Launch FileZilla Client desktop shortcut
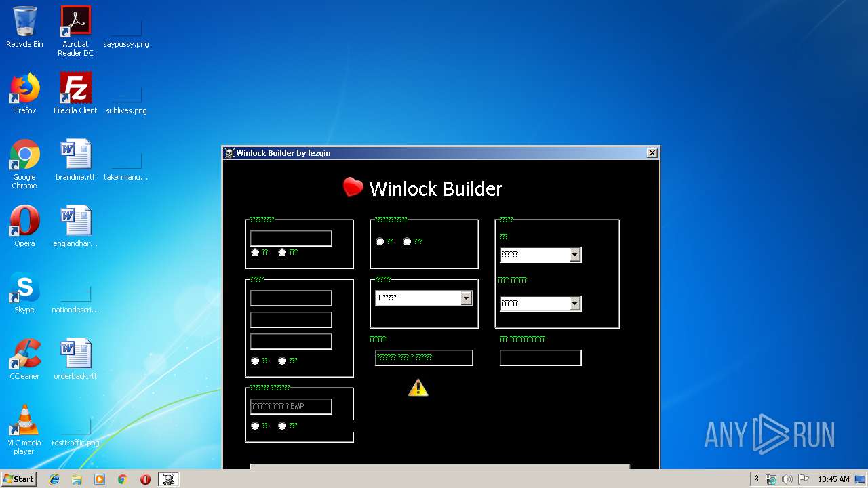The image size is (868, 488). (x=75, y=94)
